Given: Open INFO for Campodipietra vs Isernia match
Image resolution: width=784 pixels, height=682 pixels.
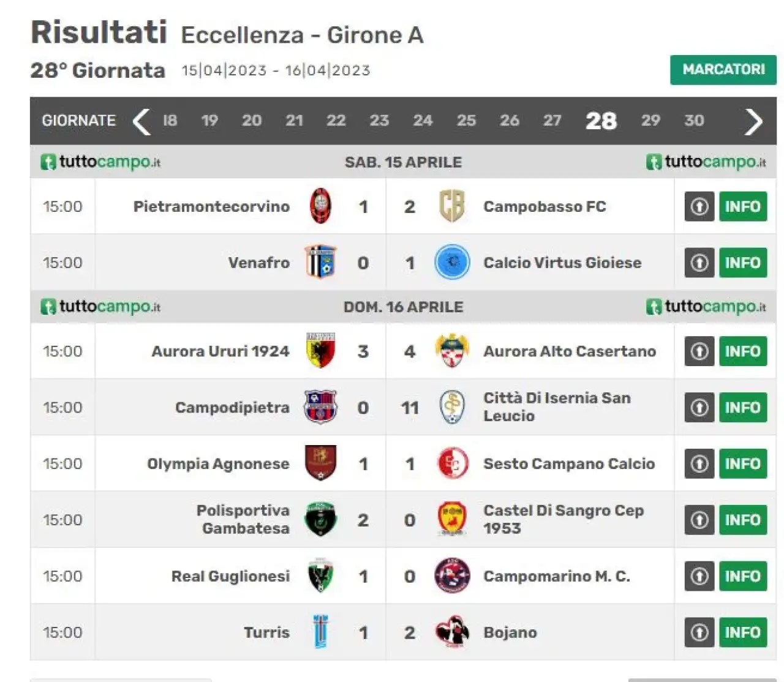Looking at the screenshot, I should (x=743, y=407).
